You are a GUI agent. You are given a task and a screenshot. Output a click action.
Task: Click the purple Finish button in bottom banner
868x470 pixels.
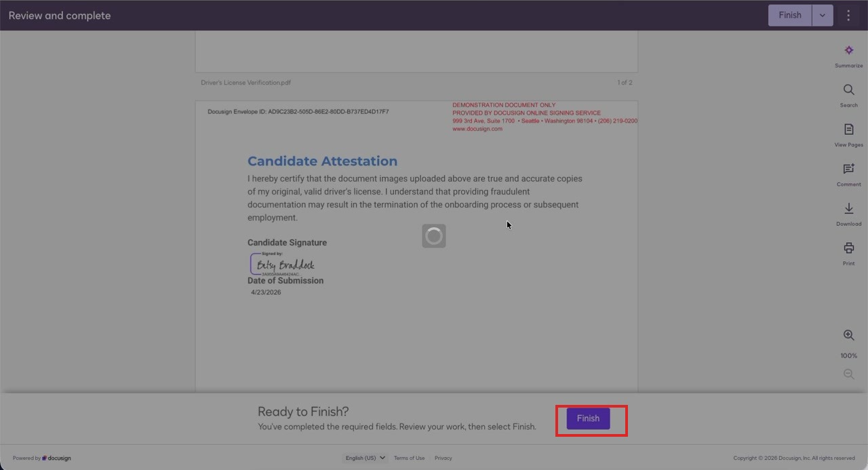click(x=588, y=418)
